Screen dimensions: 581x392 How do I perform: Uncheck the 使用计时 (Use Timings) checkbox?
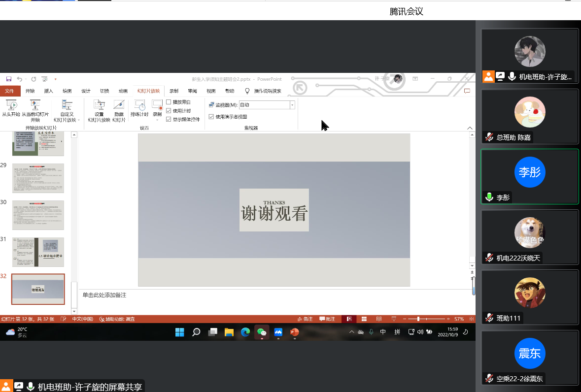click(x=169, y=111)
